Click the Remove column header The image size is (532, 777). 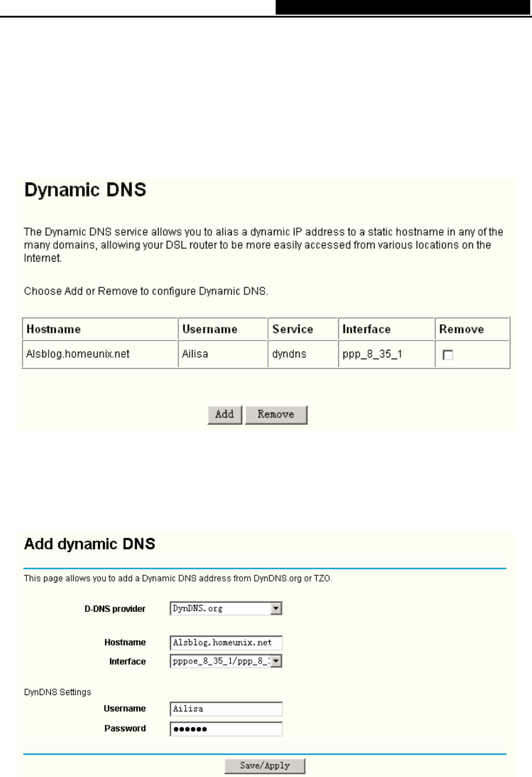pyautogui.click(x=473, y=329)
